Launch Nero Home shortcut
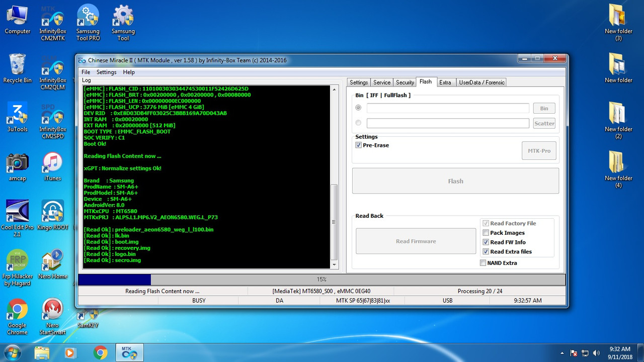The height and width of the screenshot is (362, 644). [52, 264]
